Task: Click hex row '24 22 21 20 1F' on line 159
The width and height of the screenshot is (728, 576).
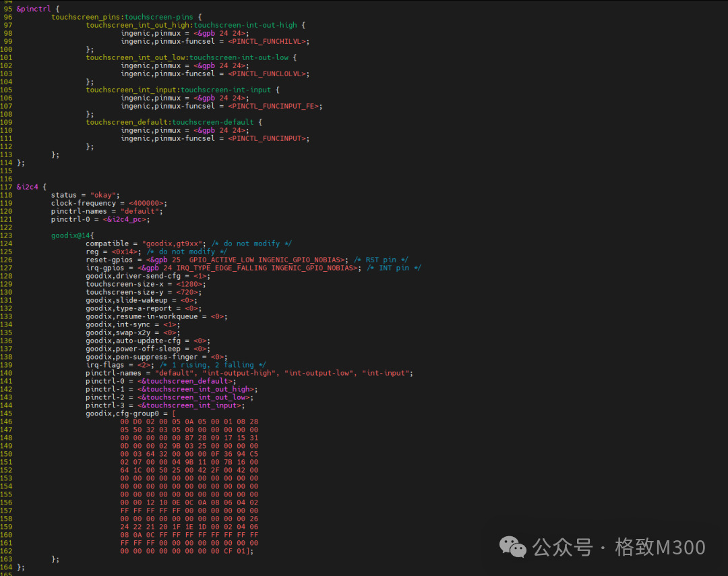Action: pyautogui.click(x=189, y=527)
